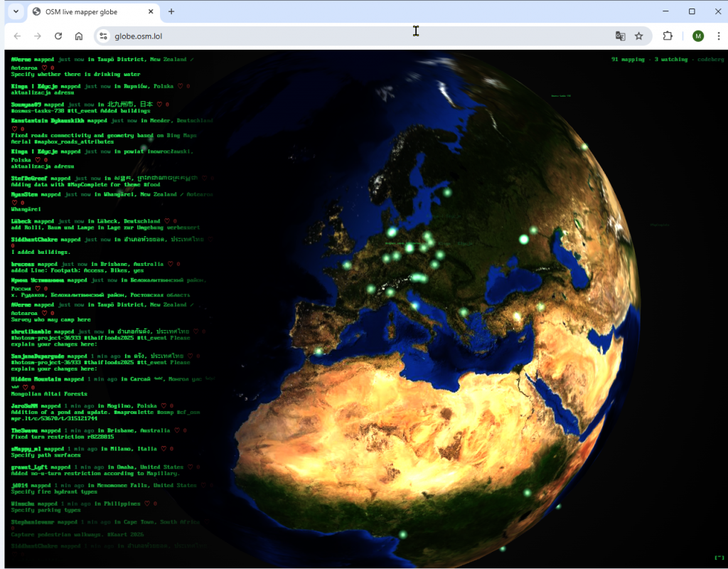
Task: Click the Translate this page icon
Action: pyautogui.click(x=621, y=36)
